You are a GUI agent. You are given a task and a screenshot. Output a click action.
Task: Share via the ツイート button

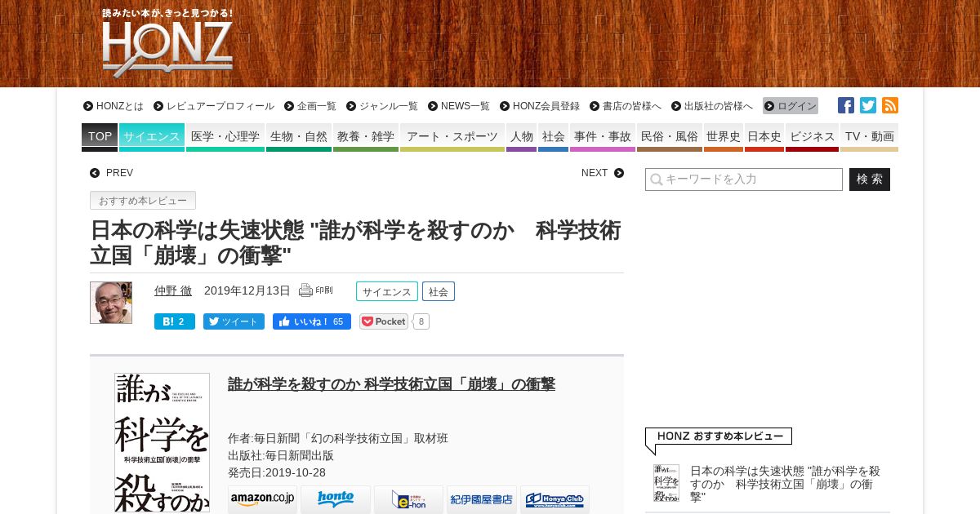click(x=234, y=321)
